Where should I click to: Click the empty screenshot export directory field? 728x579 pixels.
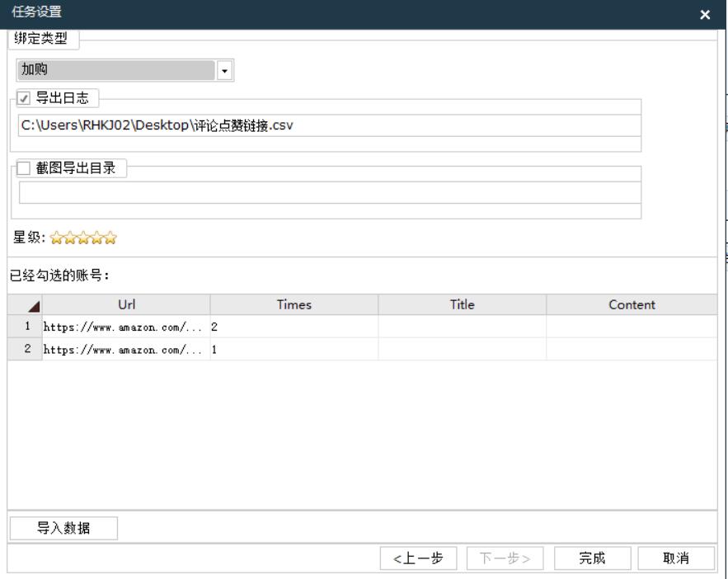click(330, 192)
